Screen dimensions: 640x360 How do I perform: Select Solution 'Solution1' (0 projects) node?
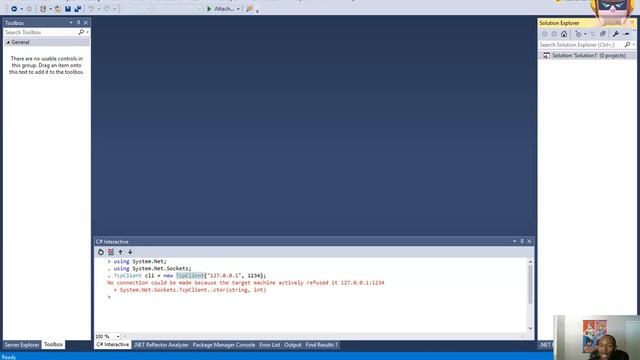click(x=588, y=56)
